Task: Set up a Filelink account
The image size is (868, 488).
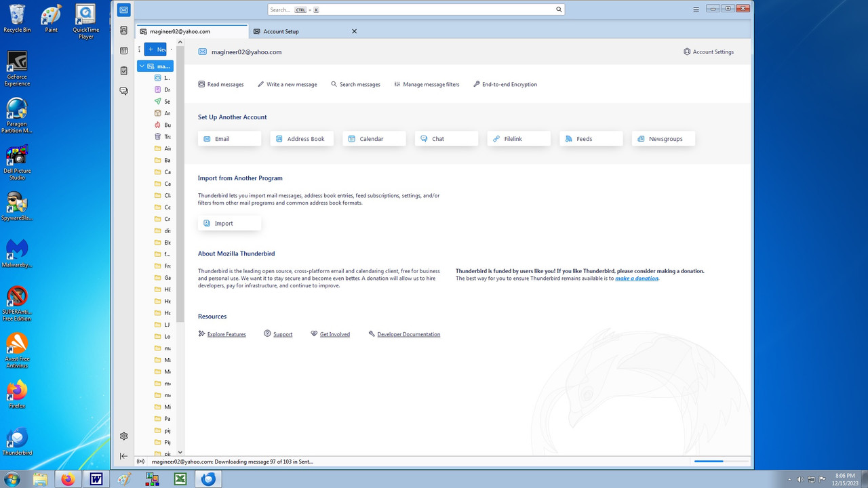Action: (519, 139)
